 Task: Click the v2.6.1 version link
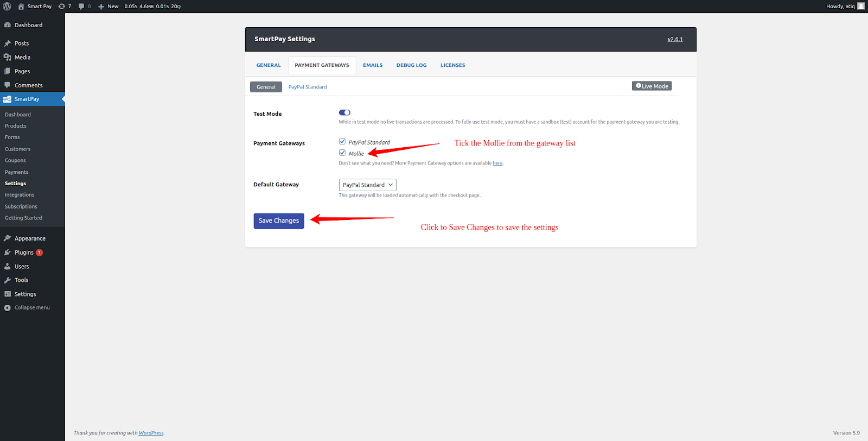(675, 39)
